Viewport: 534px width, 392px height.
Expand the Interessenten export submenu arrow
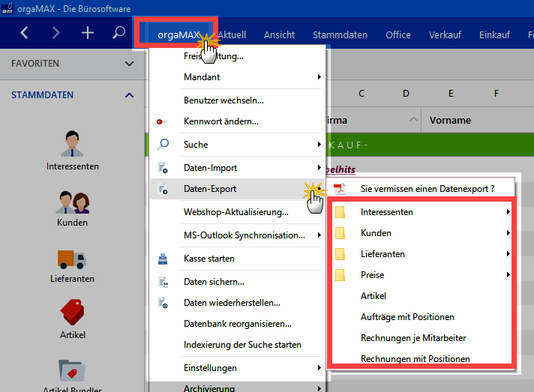(x=508, y=211)
